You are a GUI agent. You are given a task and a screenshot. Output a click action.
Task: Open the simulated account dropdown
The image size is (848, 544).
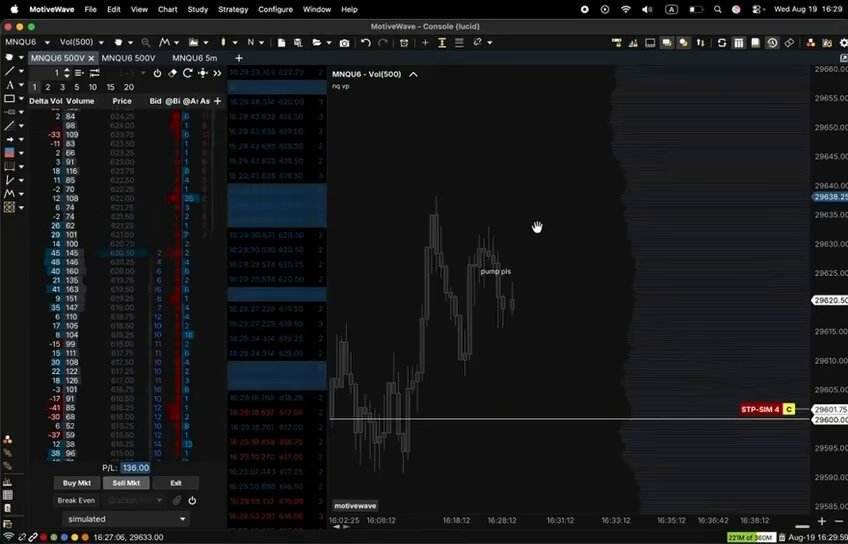pyautogui.click(x=125, y=519)
